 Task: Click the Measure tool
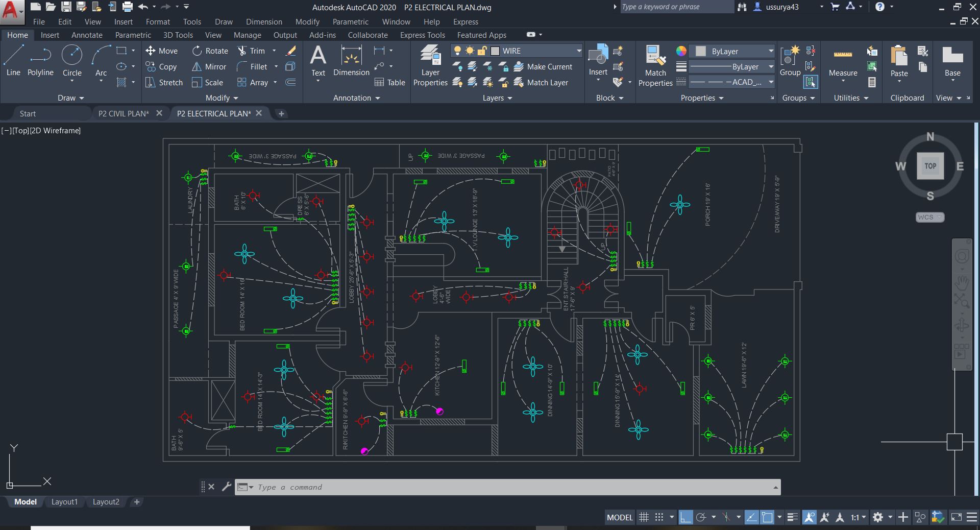tap(843, 61)
